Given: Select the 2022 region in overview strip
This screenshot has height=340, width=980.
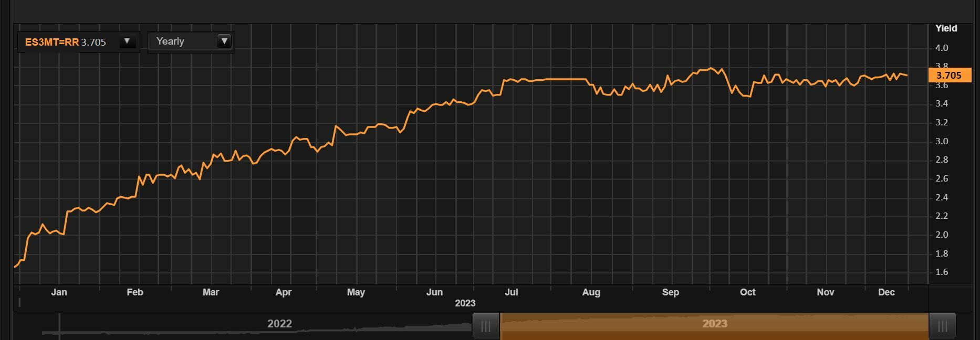Looking at the screenshot, I should point(279,324).
